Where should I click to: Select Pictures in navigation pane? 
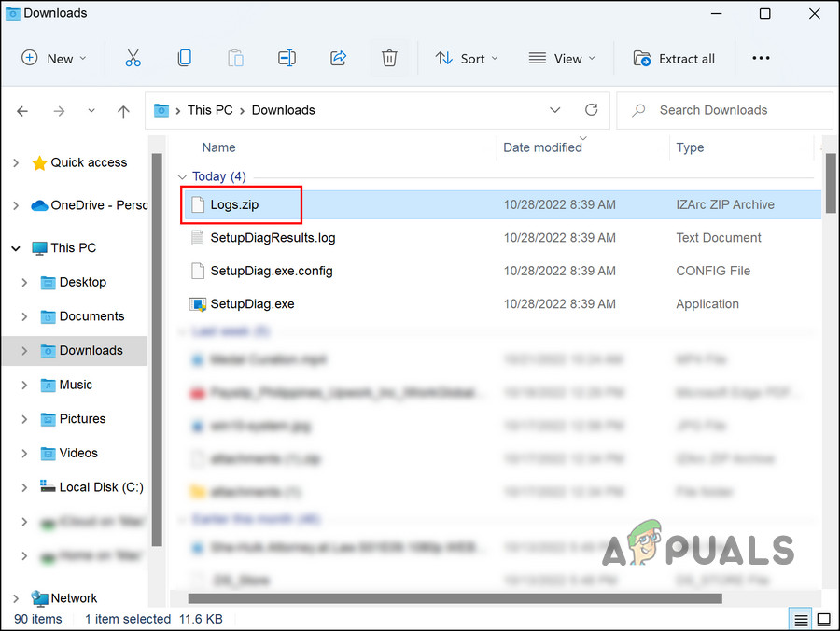(x=82, y=419)
